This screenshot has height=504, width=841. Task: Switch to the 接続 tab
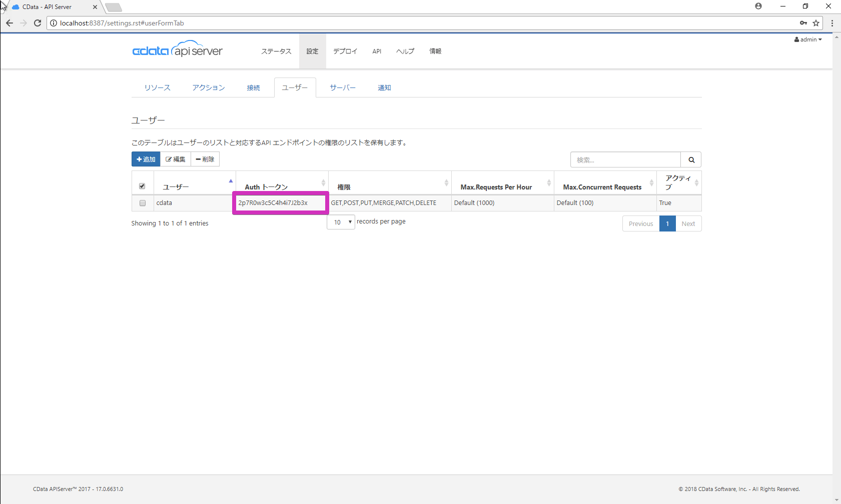(x=253, y=87)
